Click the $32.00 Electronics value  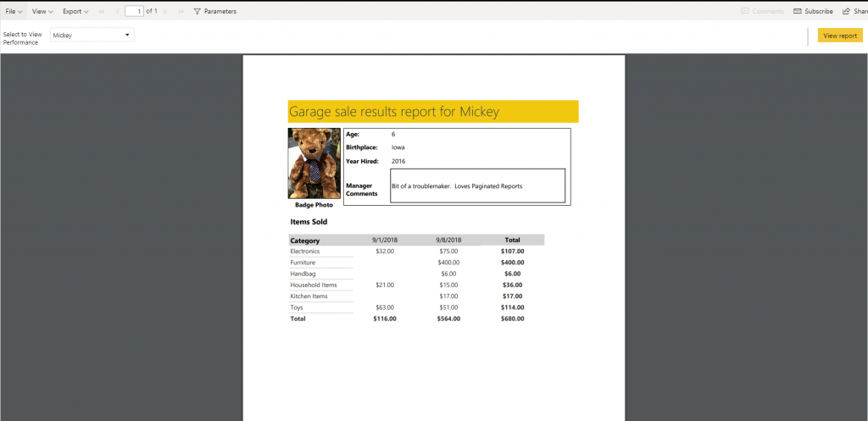(x=385, y=252)
